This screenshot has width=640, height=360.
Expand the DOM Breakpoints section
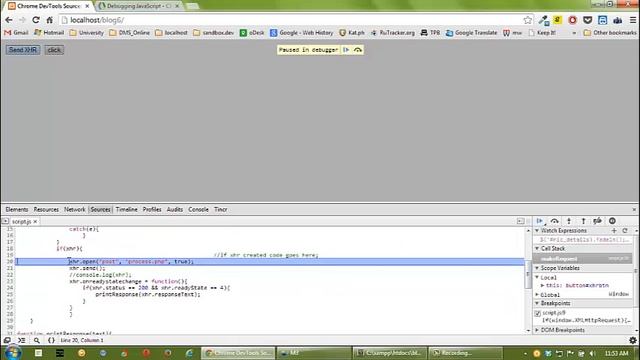coord(537,330)
